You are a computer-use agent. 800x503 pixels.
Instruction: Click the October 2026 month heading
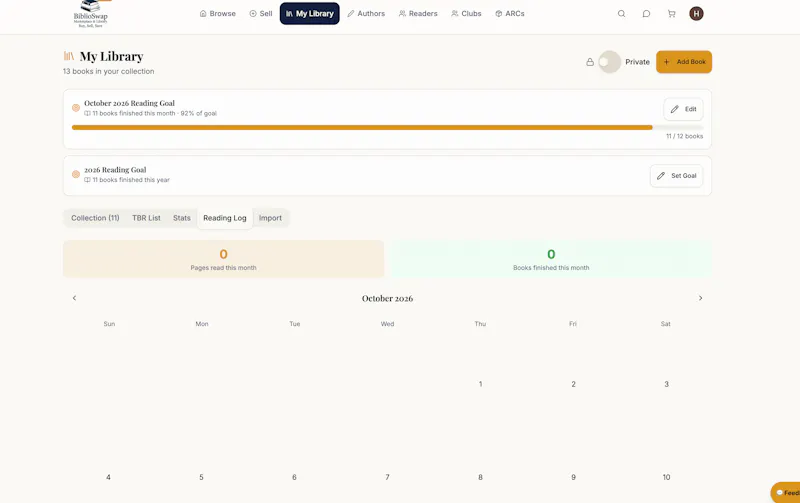coord(387,298)
